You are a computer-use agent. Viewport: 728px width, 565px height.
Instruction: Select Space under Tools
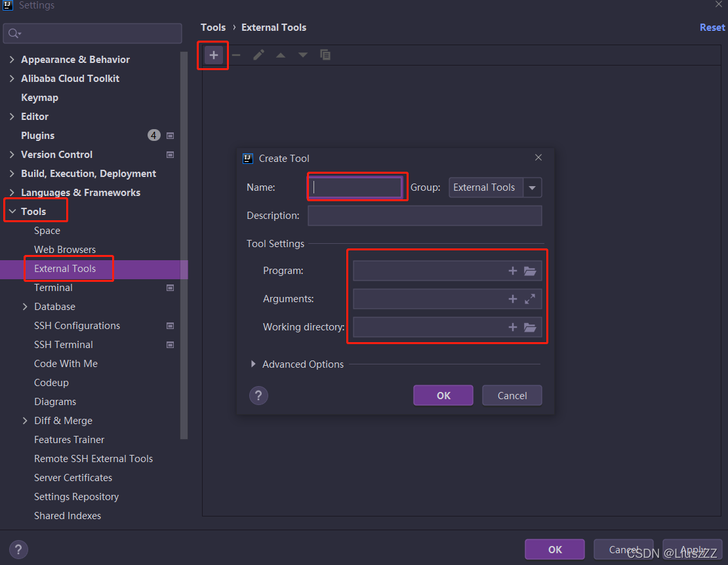pos(47,231)
